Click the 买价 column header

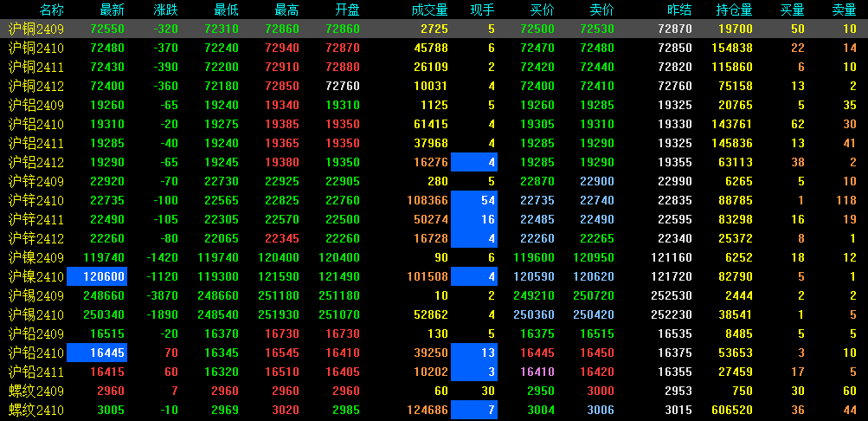coord(543,10)
